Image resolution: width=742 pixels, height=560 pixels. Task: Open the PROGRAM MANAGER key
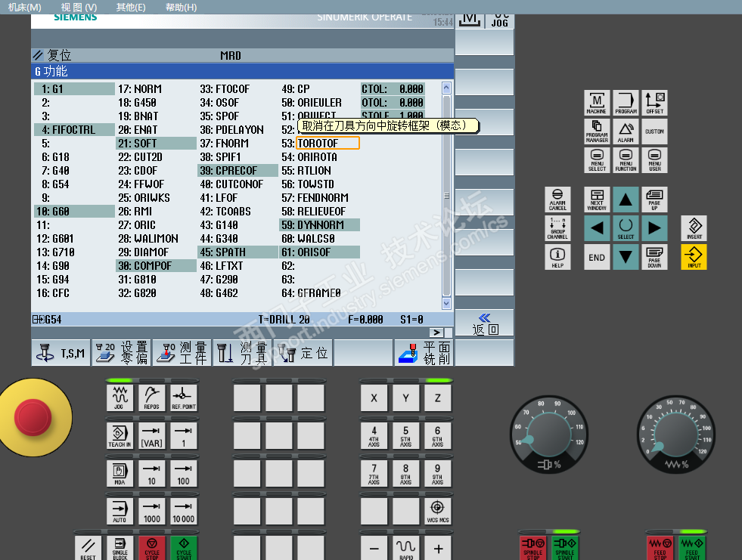pos(597,131)
